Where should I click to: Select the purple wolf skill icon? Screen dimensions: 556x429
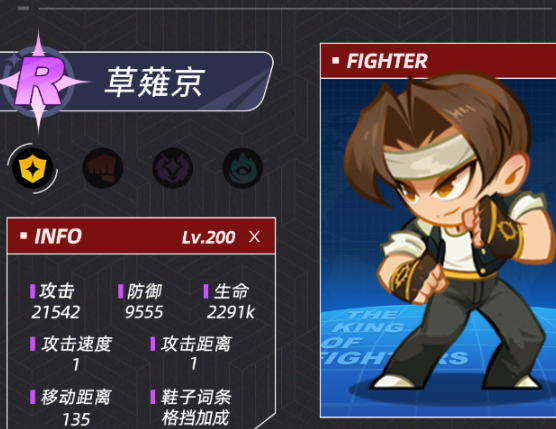coord(173,168)
